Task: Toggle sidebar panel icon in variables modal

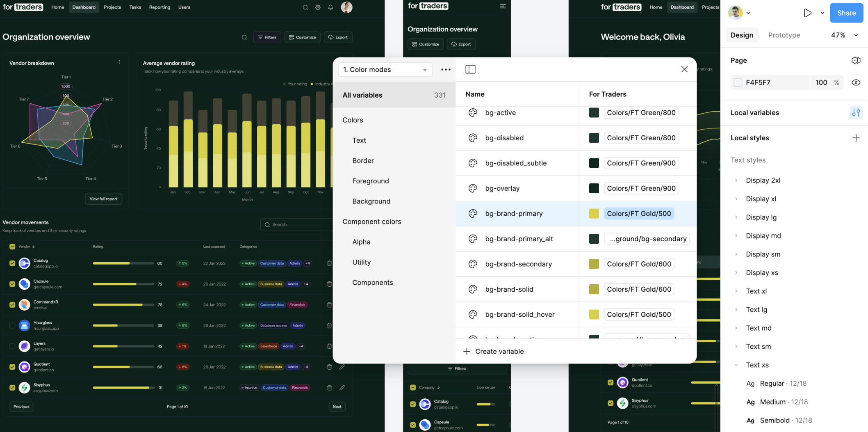Action: click(470, 69)
